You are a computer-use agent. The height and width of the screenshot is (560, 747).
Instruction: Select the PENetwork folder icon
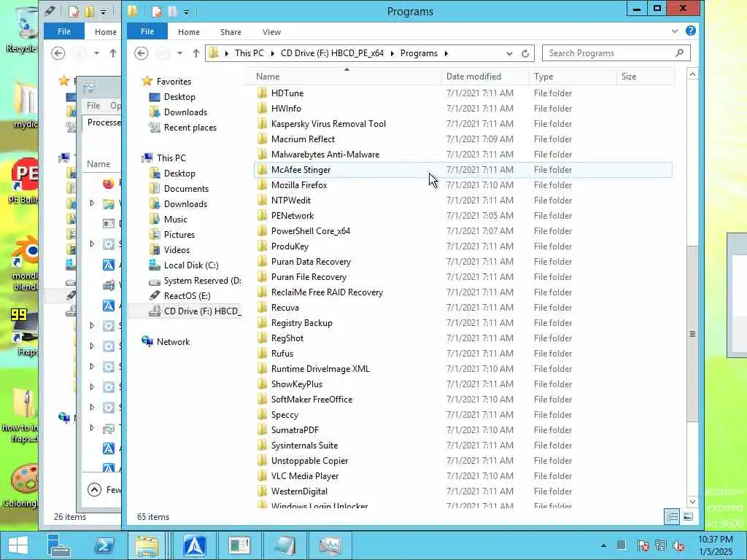(262, 215)
